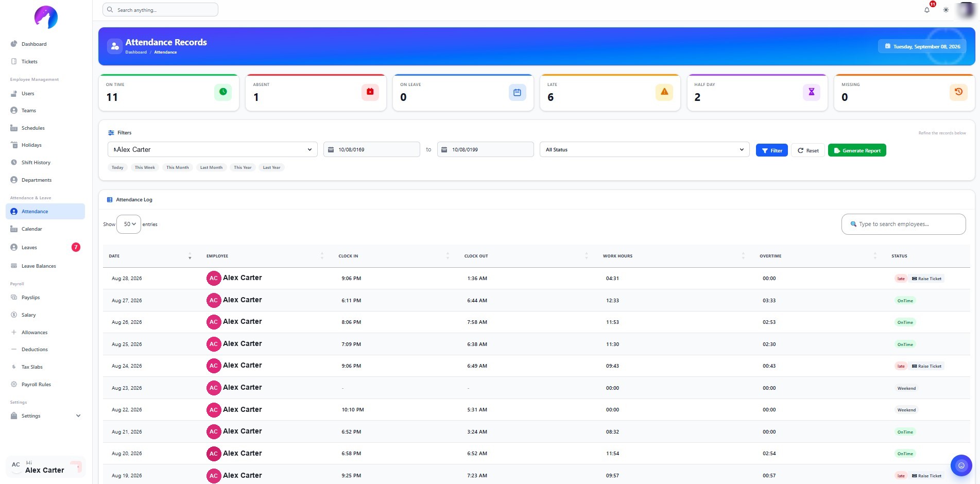Click the On Time clock icon
The height and width of the screenshot is (484, 980).
click(223, 92)
